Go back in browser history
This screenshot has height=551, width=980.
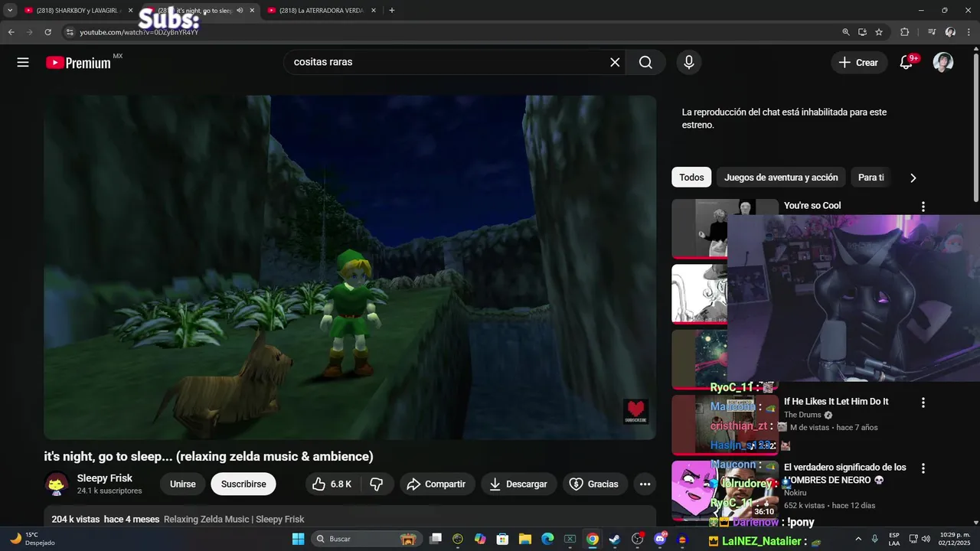click(11, 32)
